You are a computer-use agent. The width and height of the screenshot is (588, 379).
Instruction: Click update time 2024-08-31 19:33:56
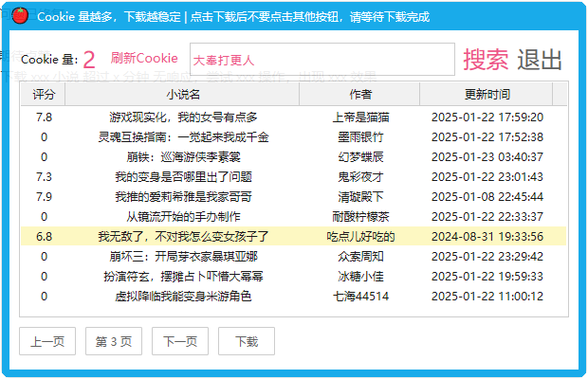pos(487,236)
